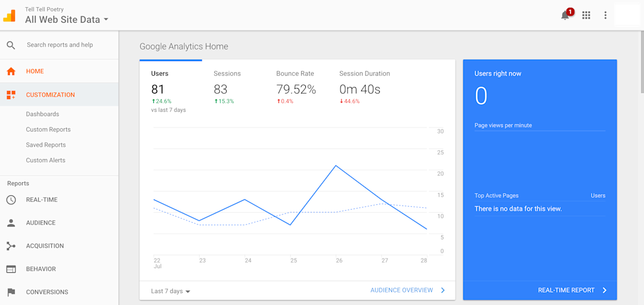The image size is (644, 305).
Task: Open the three-dot more options menu
Action: click(605, 15)
